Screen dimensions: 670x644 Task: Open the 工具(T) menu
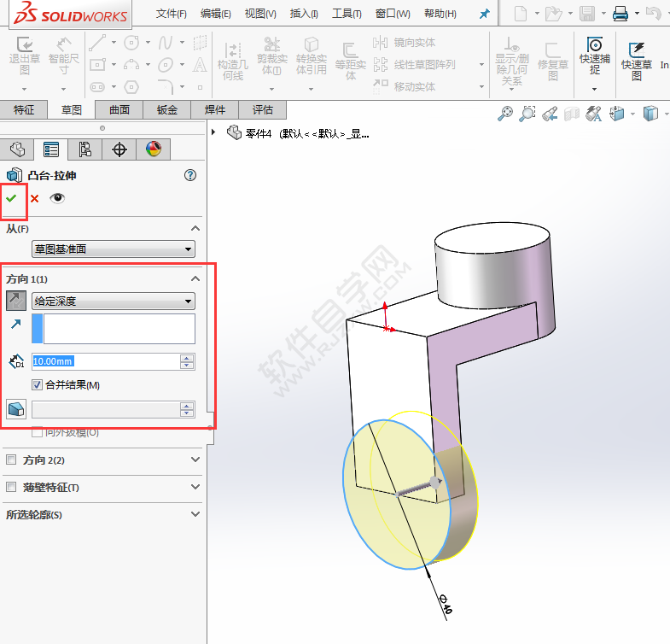pyautogui.click(x=347, y=14)
